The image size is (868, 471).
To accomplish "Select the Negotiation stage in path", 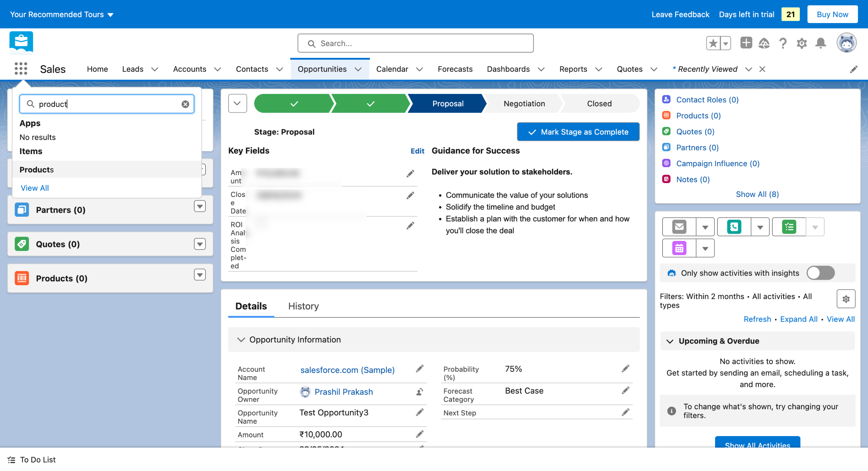I will (x=524, y=103).
